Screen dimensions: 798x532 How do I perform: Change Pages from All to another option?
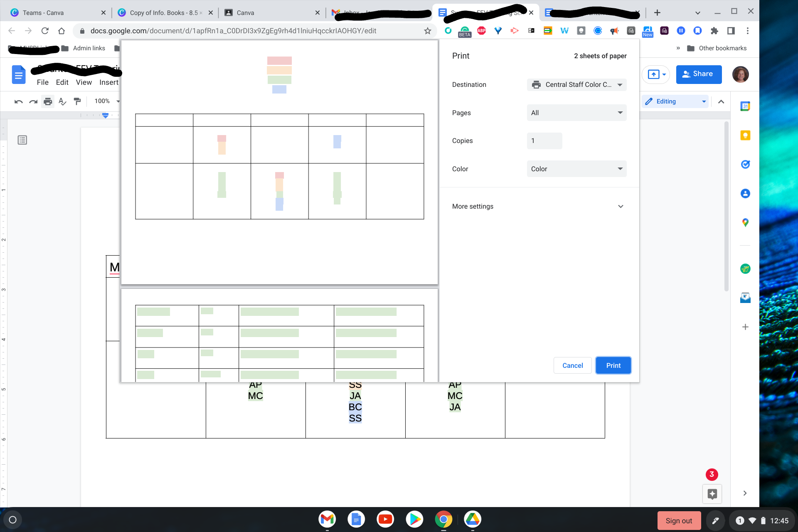click(576, 112)
